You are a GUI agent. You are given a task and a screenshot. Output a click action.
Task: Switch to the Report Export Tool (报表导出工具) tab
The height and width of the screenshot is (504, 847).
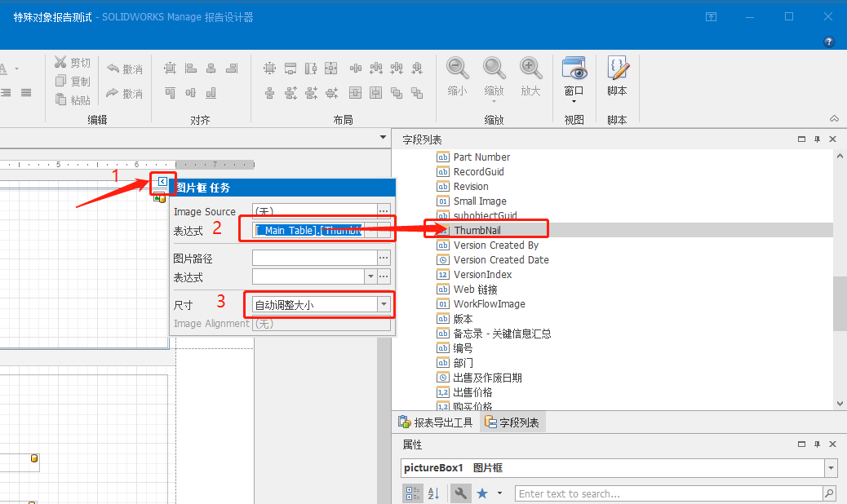point(435,422)
